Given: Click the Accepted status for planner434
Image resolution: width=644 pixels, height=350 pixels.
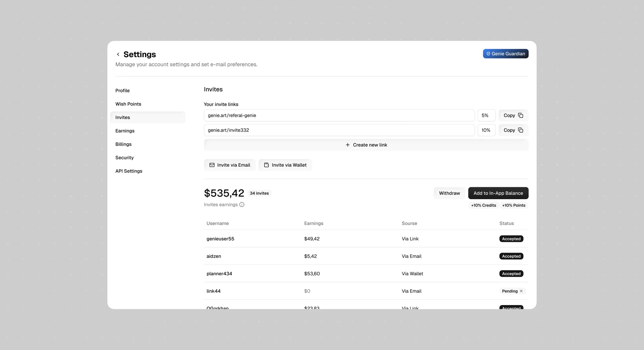Looking at the screenshot, I should (511, 274).
